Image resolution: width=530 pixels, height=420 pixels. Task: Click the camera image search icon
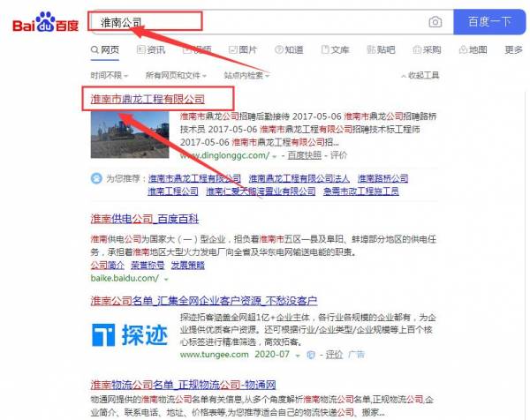click(435, 22)
